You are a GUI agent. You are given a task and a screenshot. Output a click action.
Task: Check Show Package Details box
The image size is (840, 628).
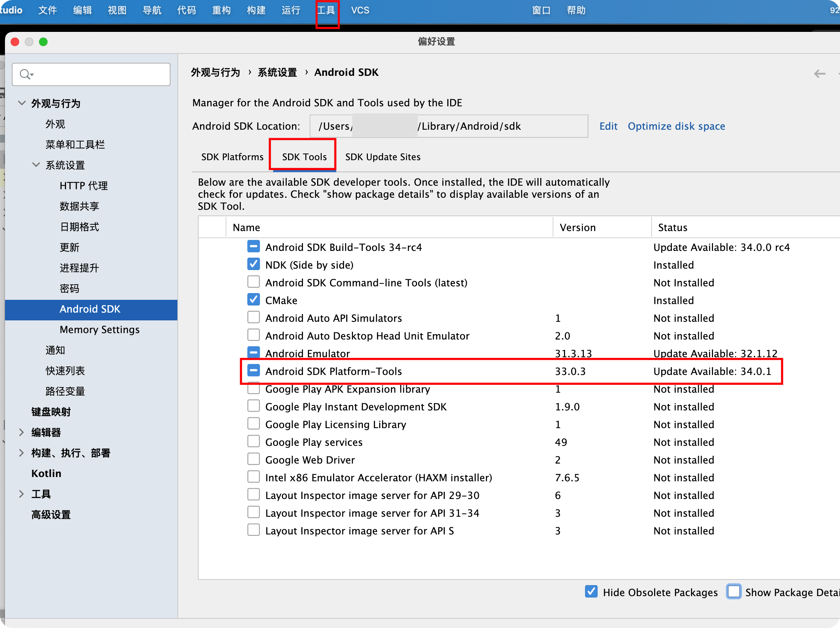tap(733, 591)
